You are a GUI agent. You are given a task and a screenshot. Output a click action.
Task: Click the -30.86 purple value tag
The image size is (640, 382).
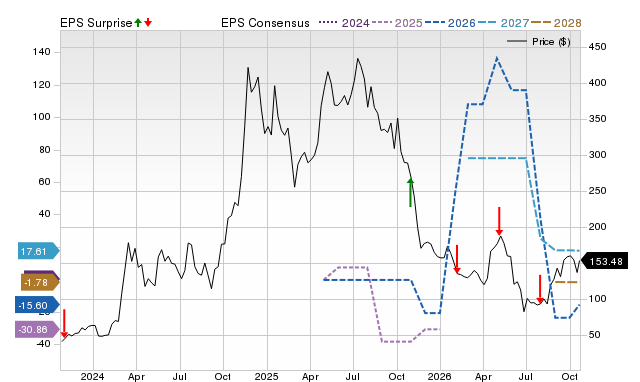point(37,329)
